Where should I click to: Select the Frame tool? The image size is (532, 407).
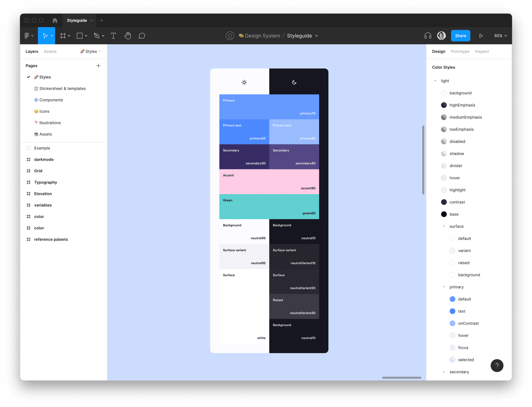tap(63, 36)
